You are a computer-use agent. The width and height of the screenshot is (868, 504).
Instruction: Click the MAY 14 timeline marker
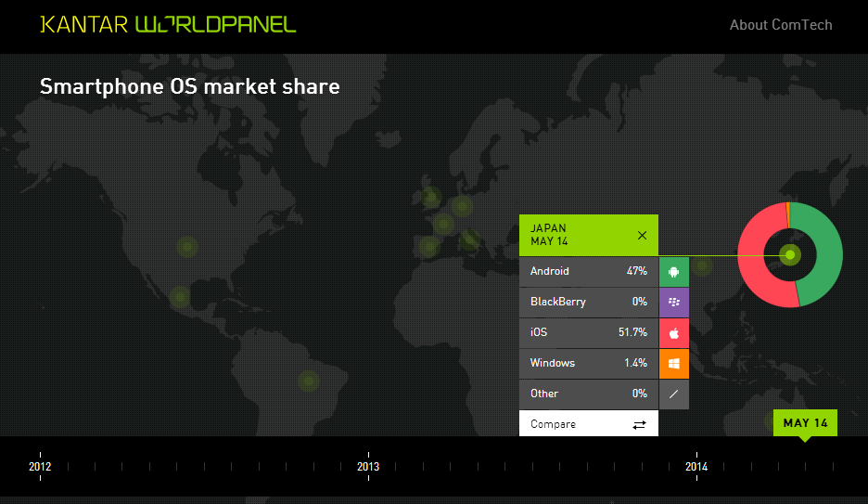pyautogui.click(x=805, y=423)
